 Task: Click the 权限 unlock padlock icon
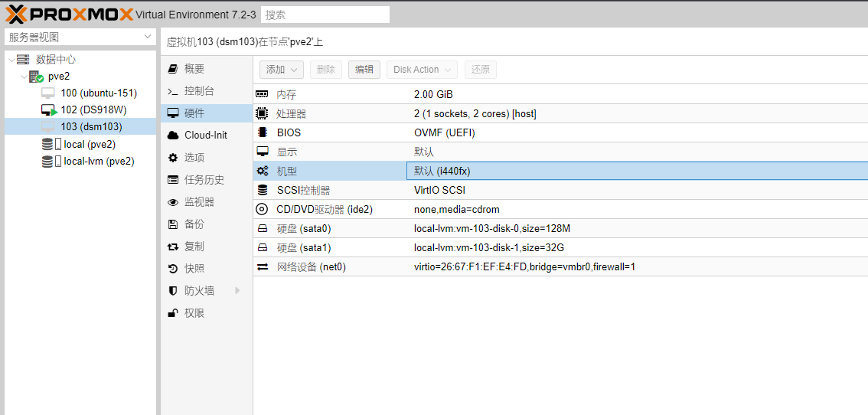coord(173,313)
